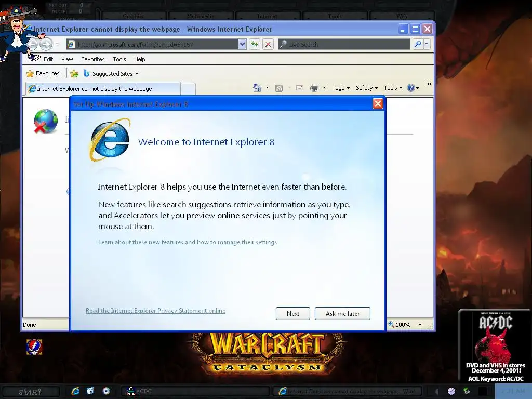Click the Add to Favorites Bar icon

point(74,74)
